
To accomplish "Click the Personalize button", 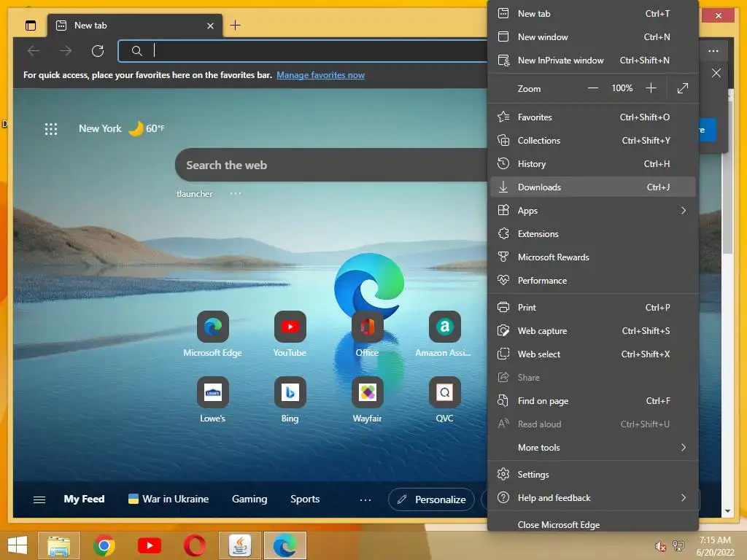I will coord(432,499).
